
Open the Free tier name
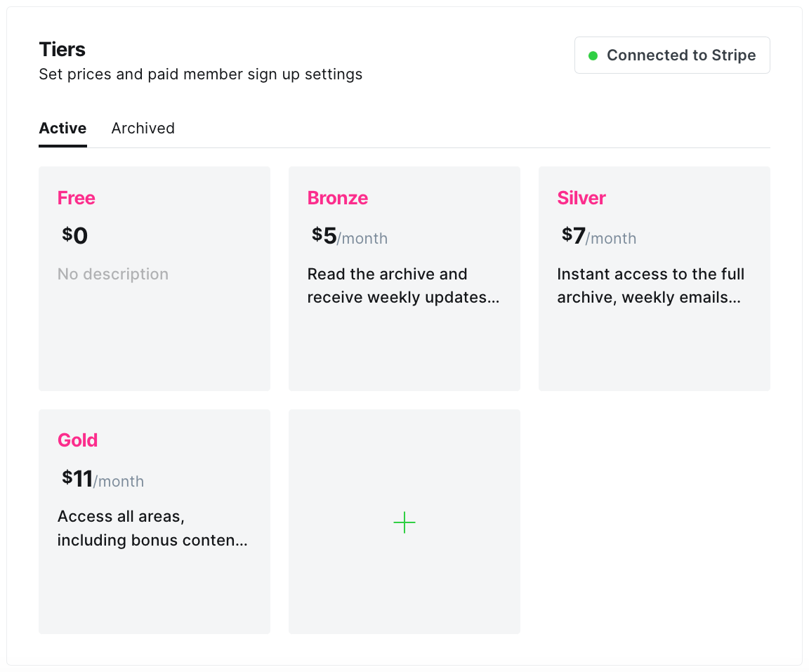[x=76, y=198]
